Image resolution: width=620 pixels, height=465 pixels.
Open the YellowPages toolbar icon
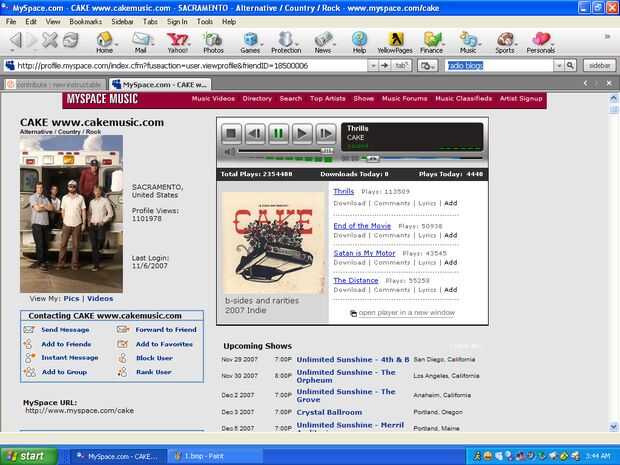[x=395, y=43]
